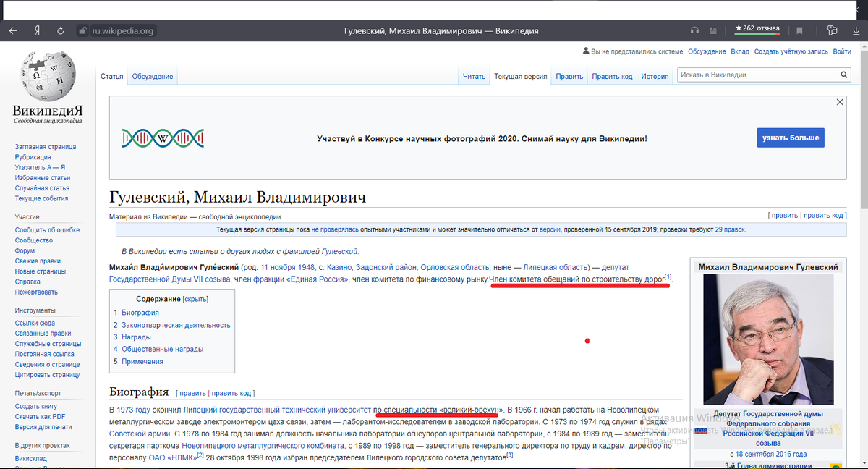Click the user silhouette icon
Image resolution: width=868 pixels, height=469 pixels.
click(586, 51)
